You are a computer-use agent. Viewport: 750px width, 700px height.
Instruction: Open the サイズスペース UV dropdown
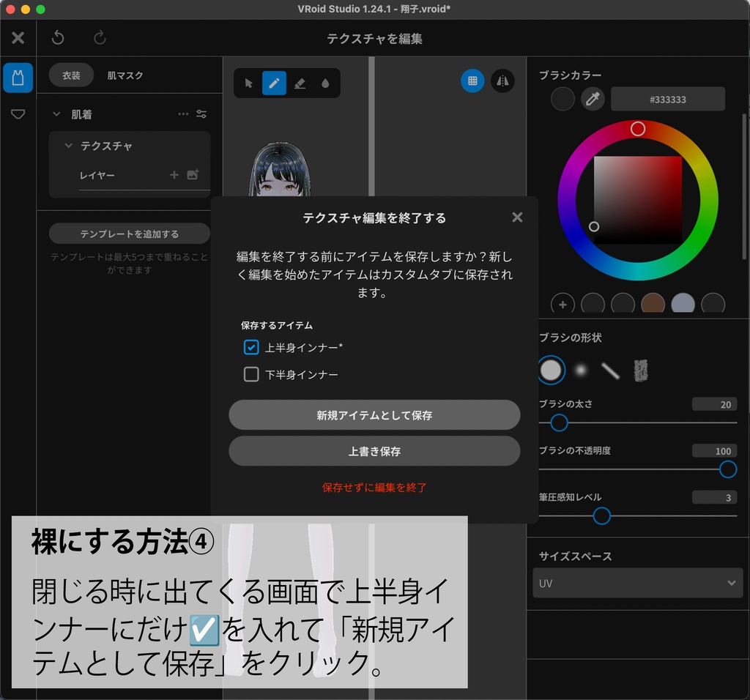(637, 583)
